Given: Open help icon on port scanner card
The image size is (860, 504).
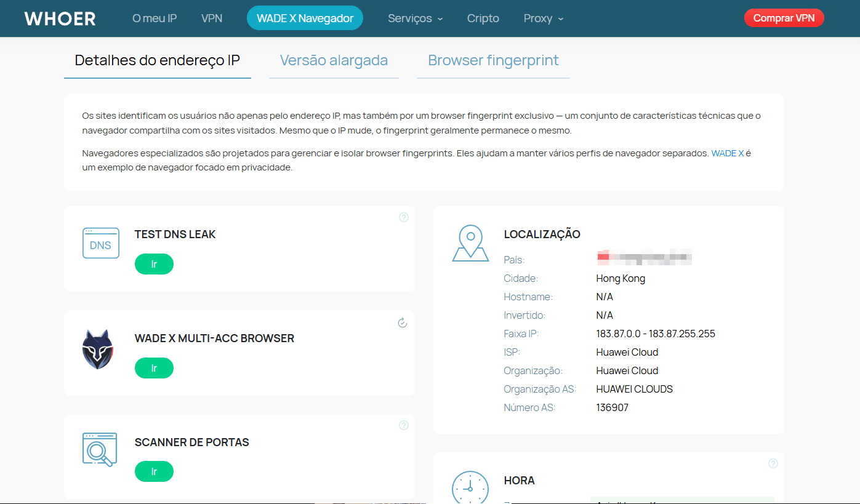Looking at the screenshot, I should point(404,425).
